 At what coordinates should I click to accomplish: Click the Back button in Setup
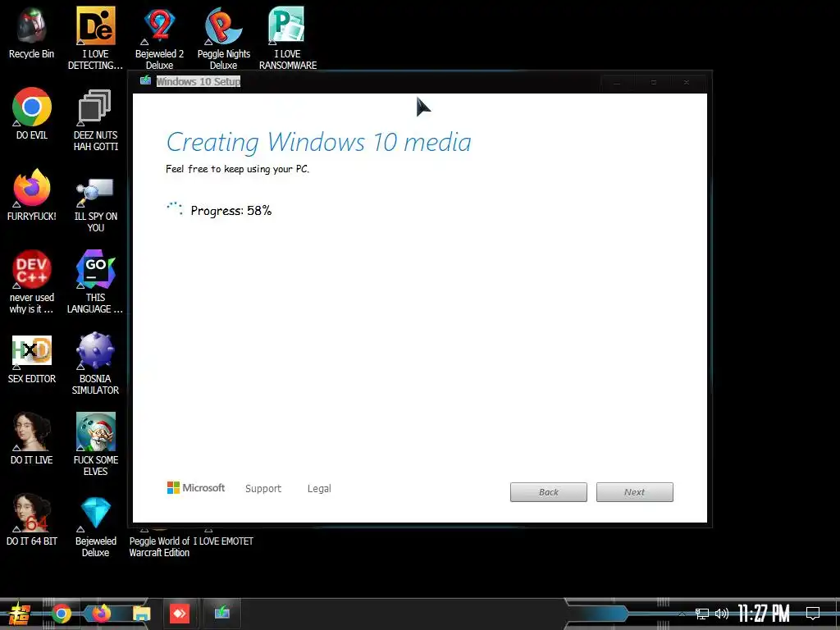pos(549,492)
